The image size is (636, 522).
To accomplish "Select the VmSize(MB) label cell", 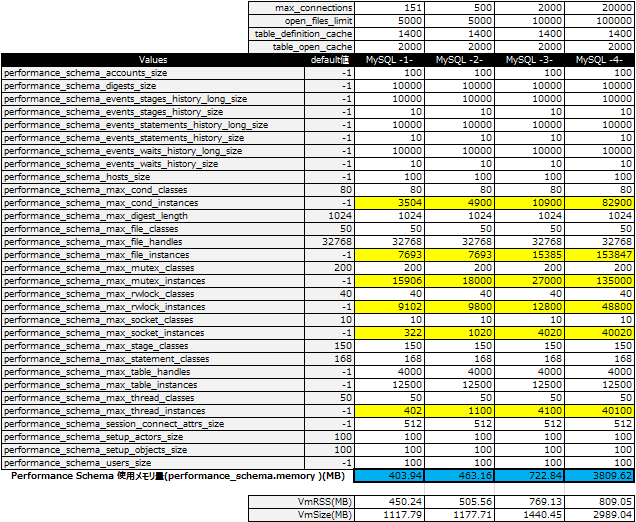I will tap(301, 515).
